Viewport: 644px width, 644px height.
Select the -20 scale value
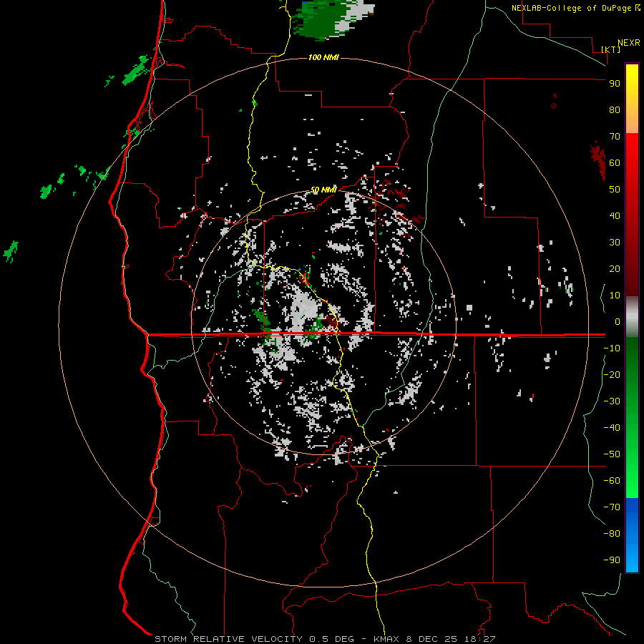[x=612, y=375]
